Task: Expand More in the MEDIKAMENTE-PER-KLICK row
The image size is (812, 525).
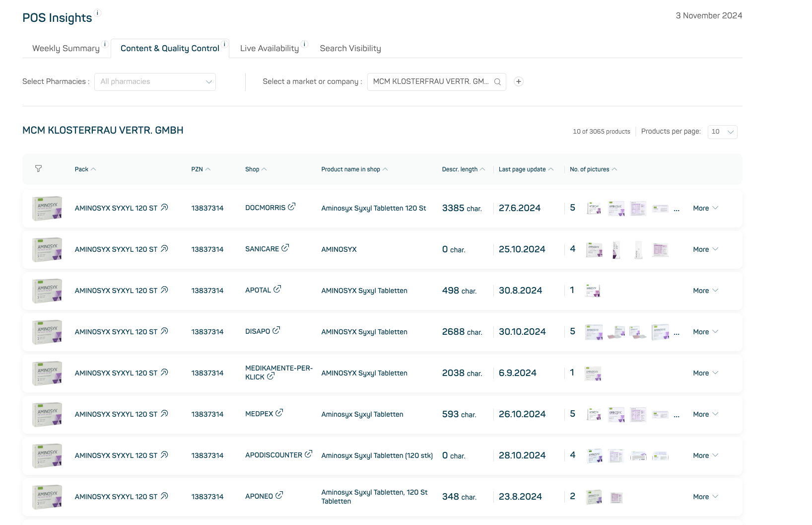Action: pyautogui.click(x=705, y=373)
